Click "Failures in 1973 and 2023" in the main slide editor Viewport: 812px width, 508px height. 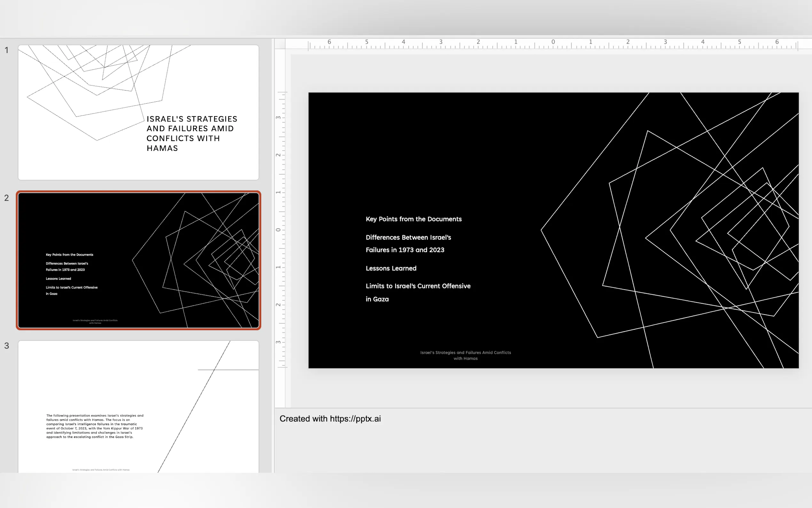pos(405,250)
